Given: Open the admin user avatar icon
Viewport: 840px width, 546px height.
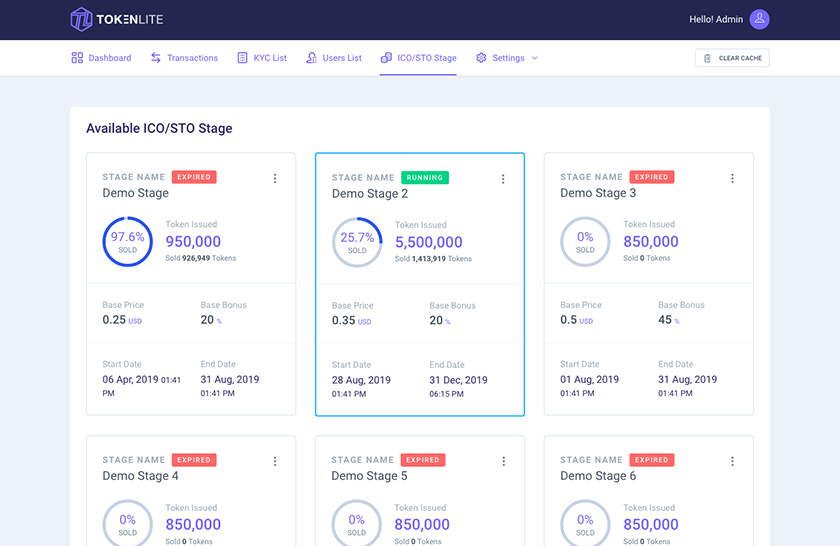Looking at the screenshot, I should (759, 19).
